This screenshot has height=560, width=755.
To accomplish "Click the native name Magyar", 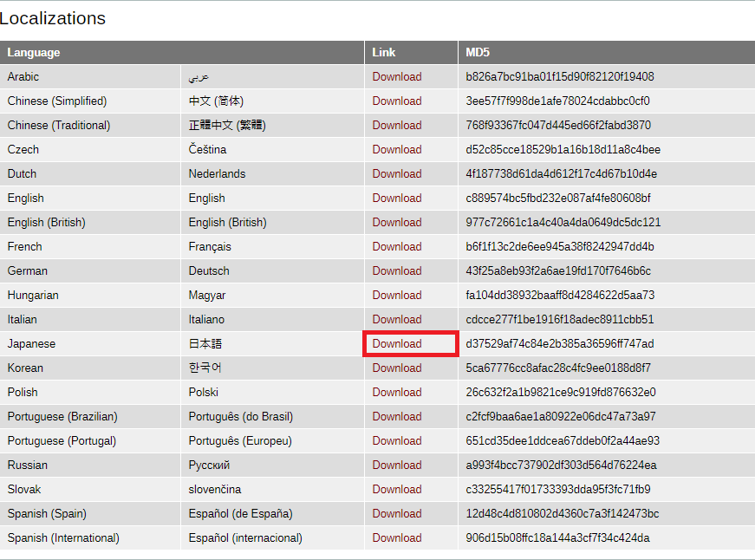I will point(206,295).
